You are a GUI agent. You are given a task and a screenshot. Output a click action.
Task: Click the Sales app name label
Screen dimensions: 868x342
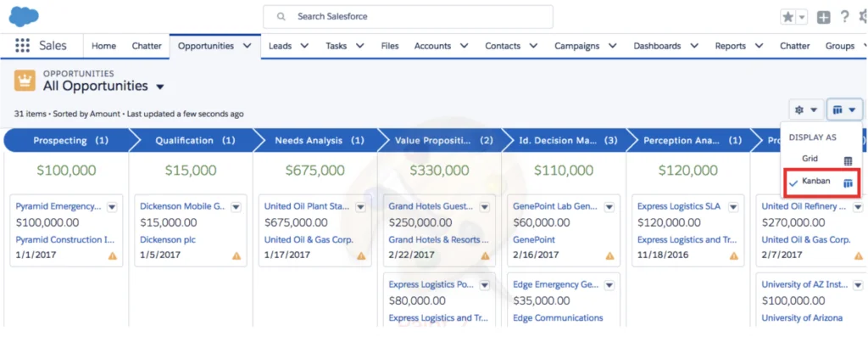pyautogui.click(x=53, y=46)
